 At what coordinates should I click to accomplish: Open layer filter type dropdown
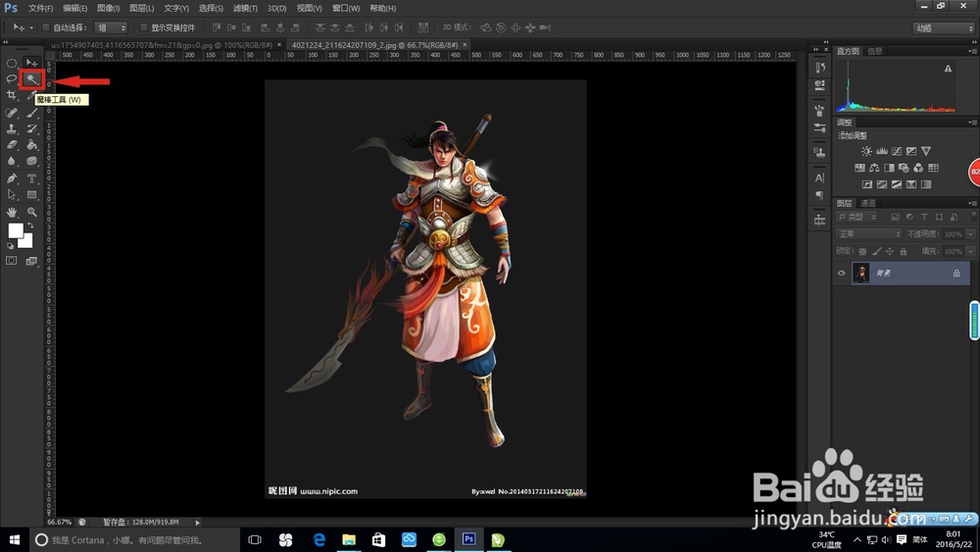pyautogui.click(x=857, y=217)
